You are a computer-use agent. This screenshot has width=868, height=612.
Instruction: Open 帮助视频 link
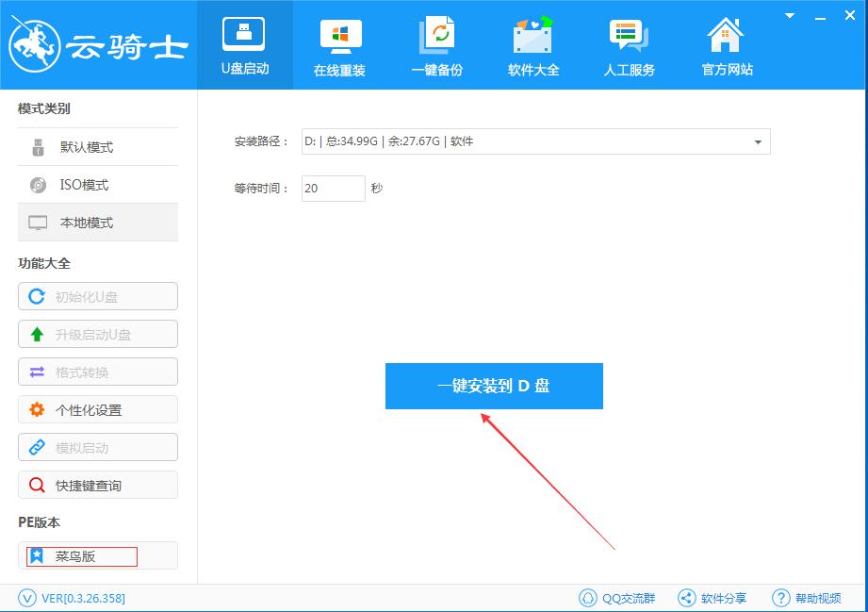tap(818, 598)
